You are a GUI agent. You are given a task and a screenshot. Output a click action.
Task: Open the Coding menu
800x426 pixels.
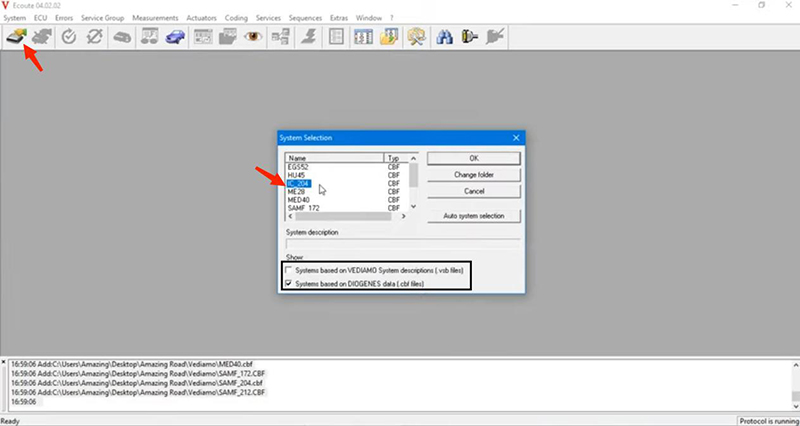236,18
